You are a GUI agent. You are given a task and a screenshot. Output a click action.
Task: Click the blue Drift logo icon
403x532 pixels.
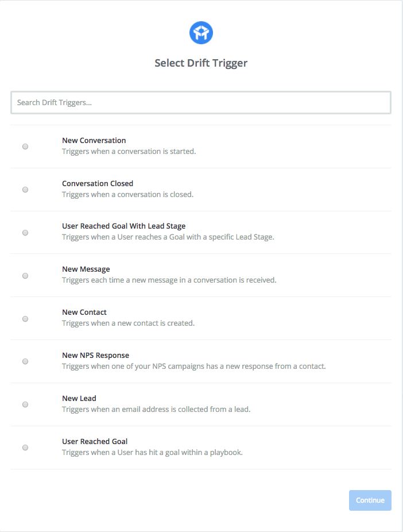click(x=201, y=33)
